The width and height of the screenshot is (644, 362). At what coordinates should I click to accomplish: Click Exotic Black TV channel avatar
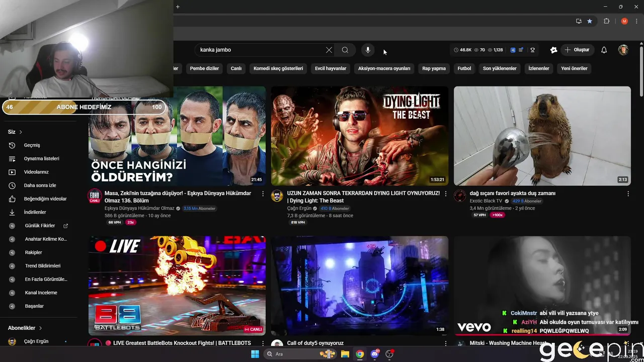(x=460, y=196)
